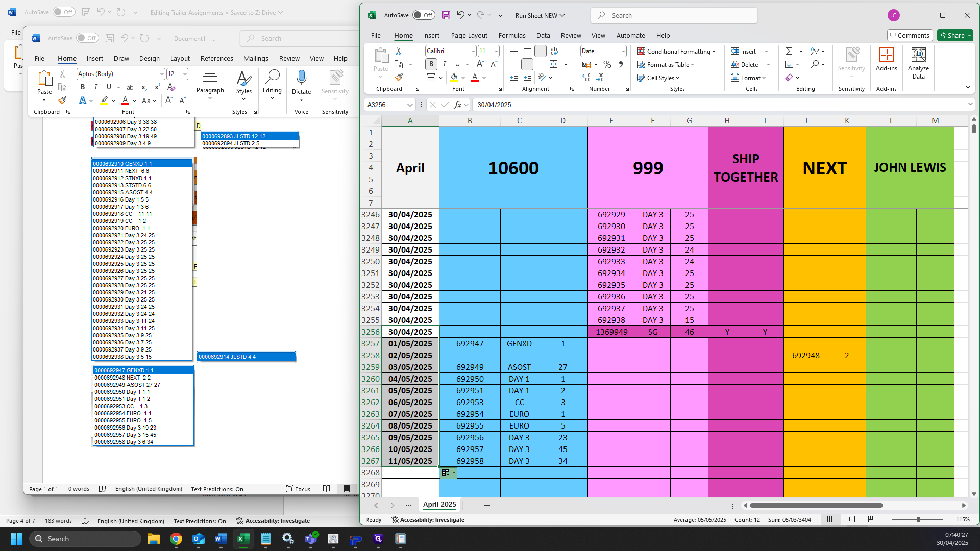This screenshot has width=980, height=551.
Task: Click Font Color in Excel Font group
Action: [x=475, y=78]
